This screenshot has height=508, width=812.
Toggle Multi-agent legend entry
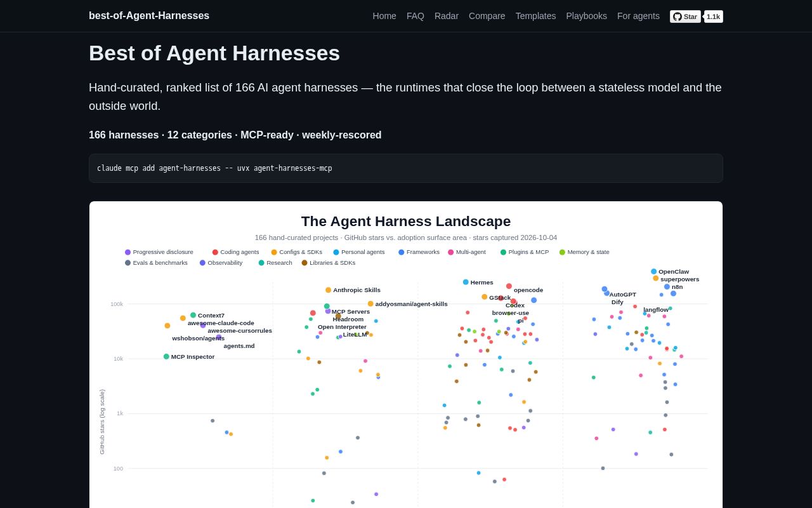[x=467, y=252]
